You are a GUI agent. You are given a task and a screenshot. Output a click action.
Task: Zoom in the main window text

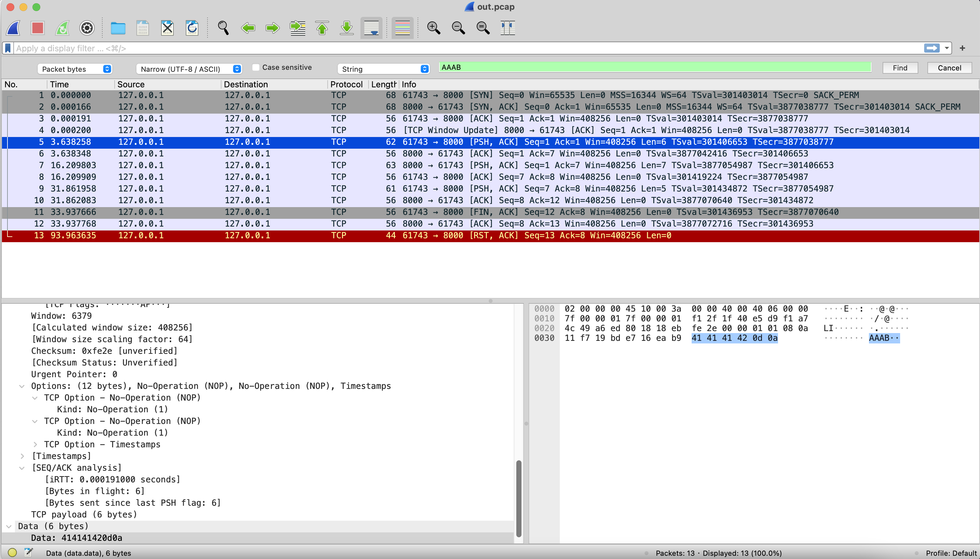pos(433,28)
